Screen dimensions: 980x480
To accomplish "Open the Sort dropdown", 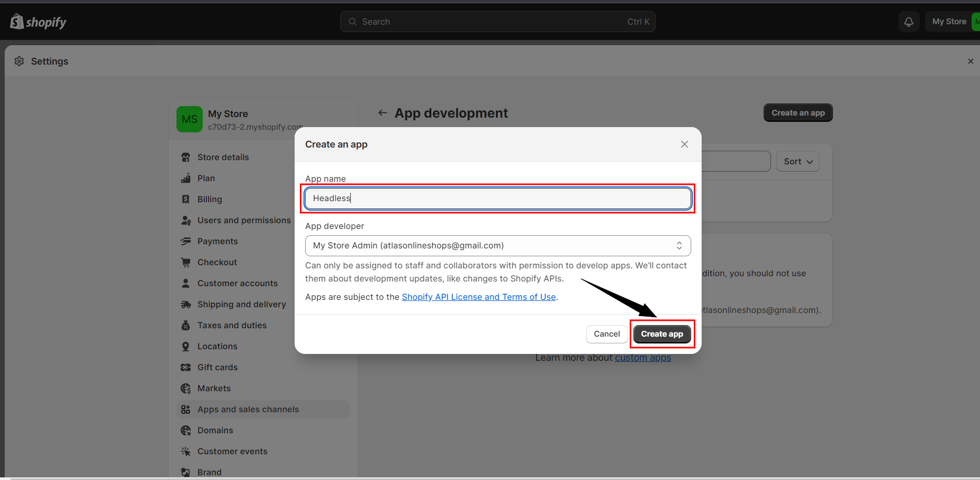I will tap(797, 162).
